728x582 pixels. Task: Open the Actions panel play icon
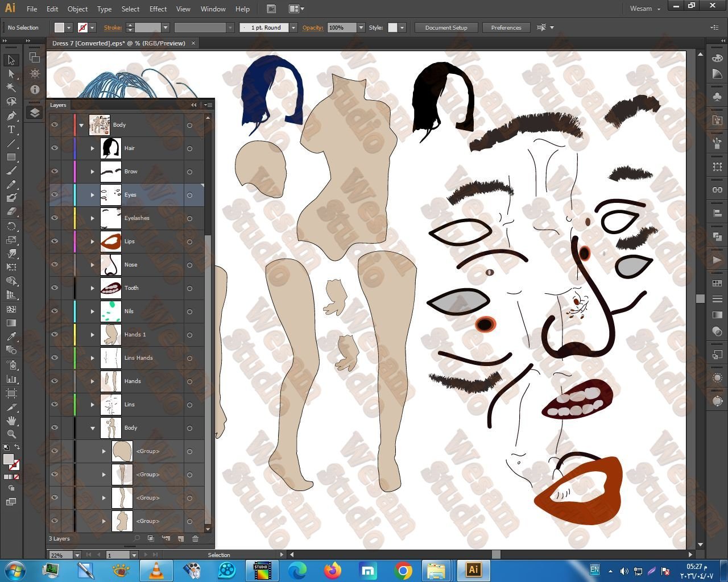717,260
